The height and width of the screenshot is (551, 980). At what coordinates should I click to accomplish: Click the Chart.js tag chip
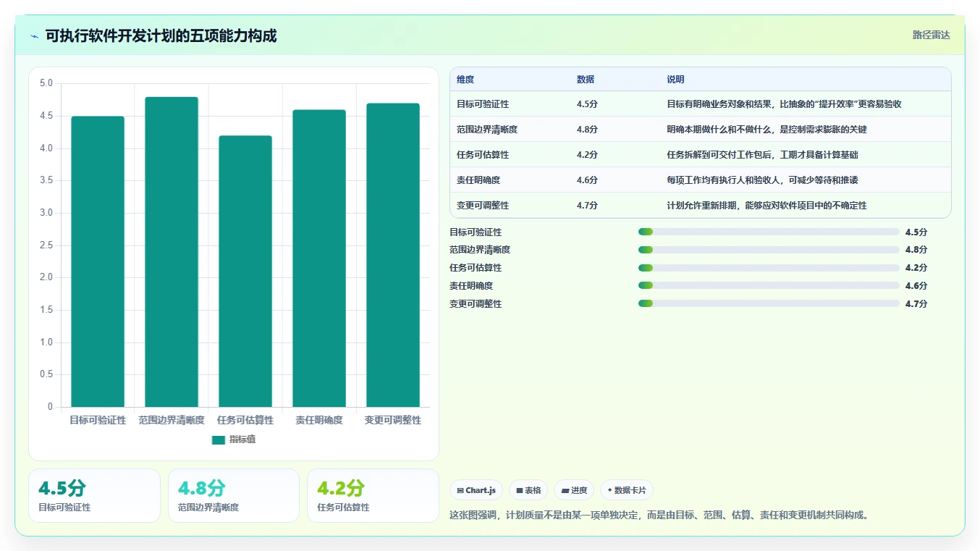point(476,490)
